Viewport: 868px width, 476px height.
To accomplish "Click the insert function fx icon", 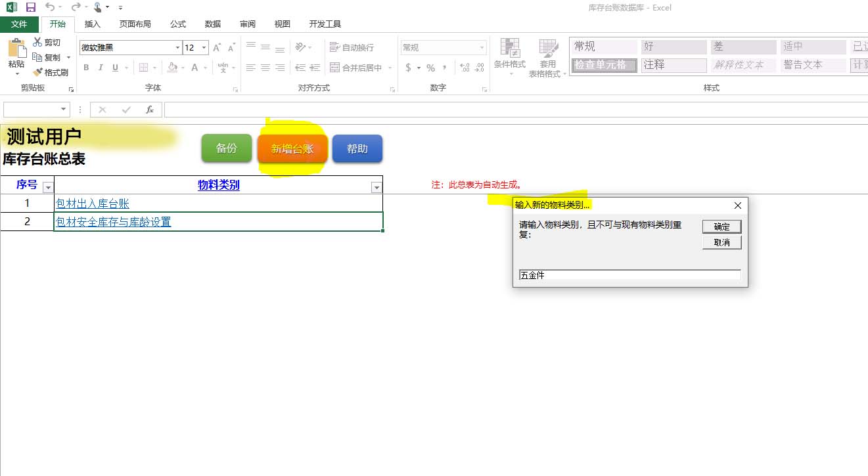I will (150, 110).
